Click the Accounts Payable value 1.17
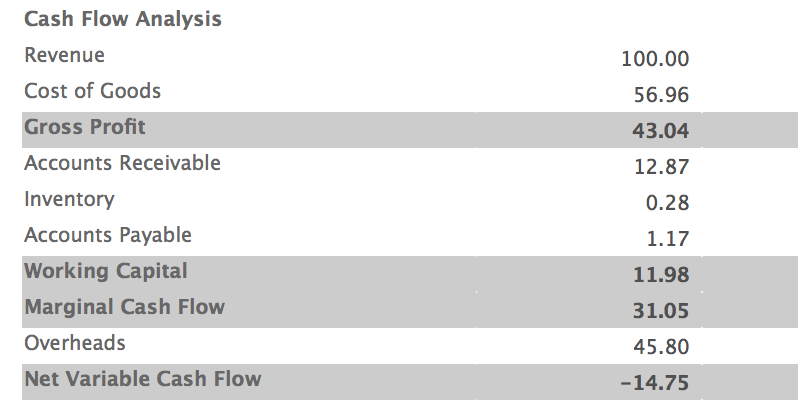 click(668, 239)
